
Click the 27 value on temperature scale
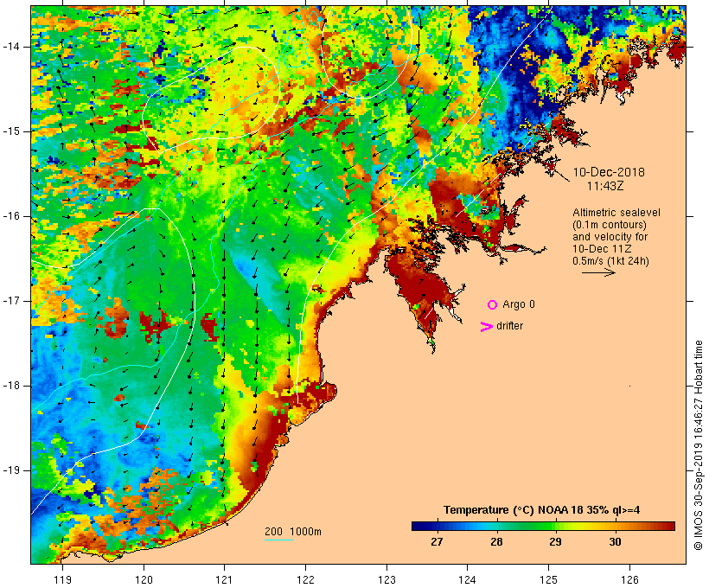tap(437, 542)
